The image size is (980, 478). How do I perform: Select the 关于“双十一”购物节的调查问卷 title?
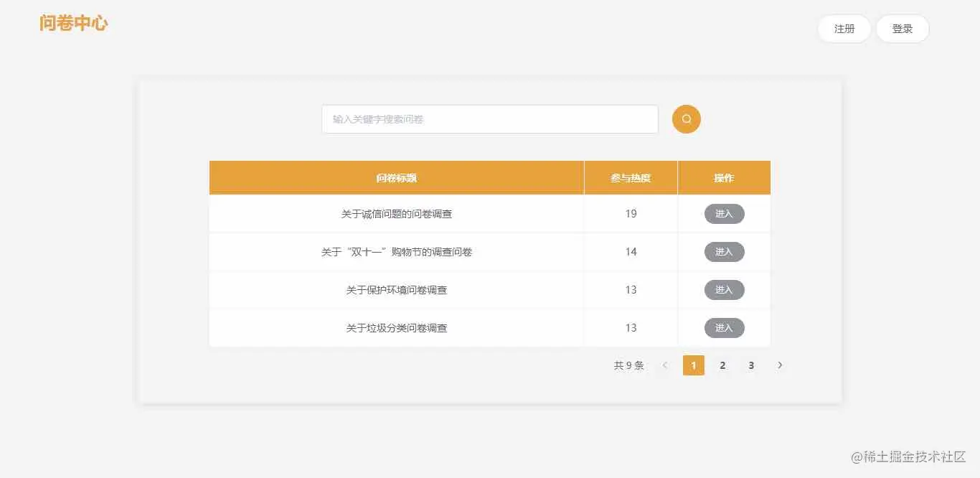pos(397,252)
